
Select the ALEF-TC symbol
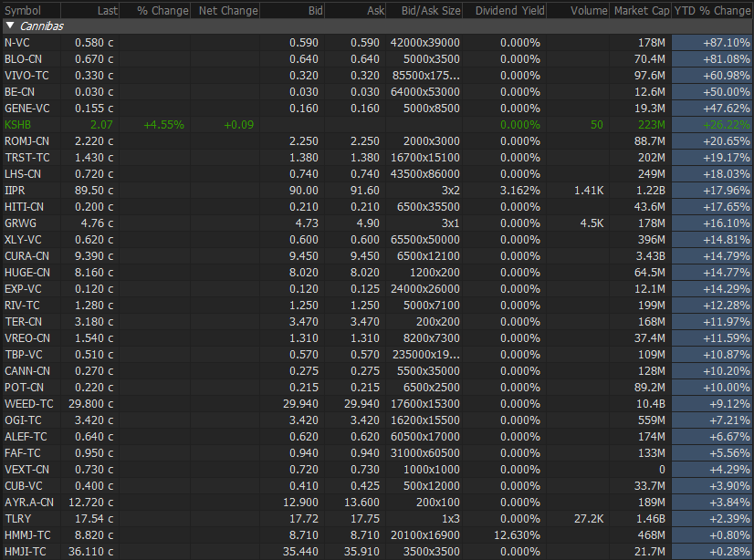point(26,437)
